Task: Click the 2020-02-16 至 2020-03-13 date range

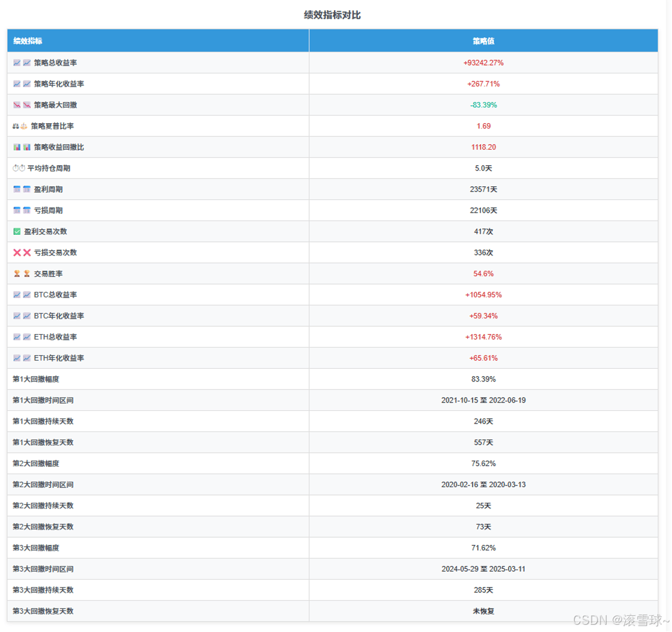Action: [483, 484]
